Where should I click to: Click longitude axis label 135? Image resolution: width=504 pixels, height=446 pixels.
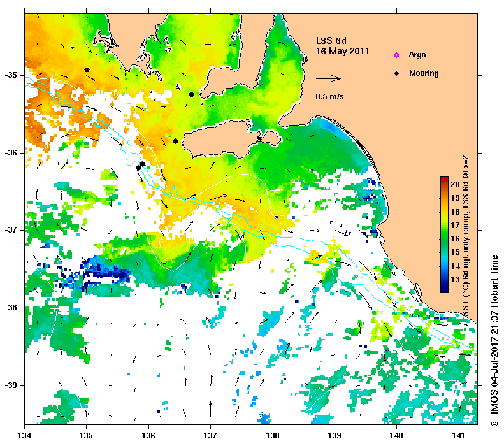coord(86,436)
